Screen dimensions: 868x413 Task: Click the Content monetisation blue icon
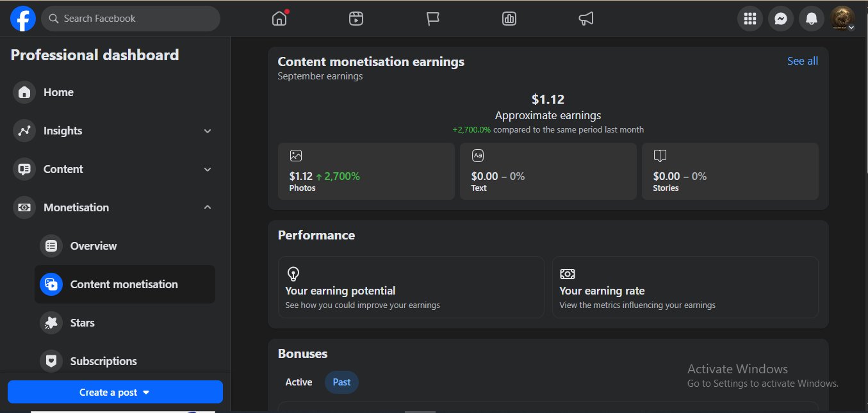coord(51,284)
